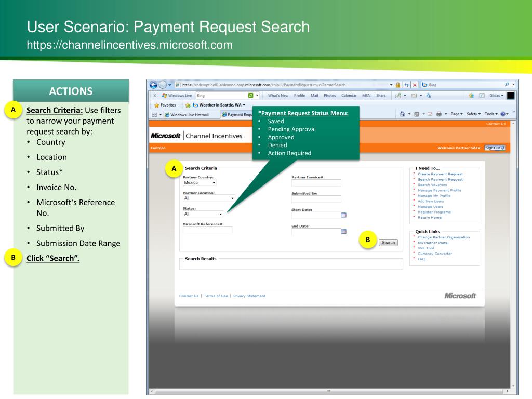Click the browser Back arrow button

(x=153, y=85)
